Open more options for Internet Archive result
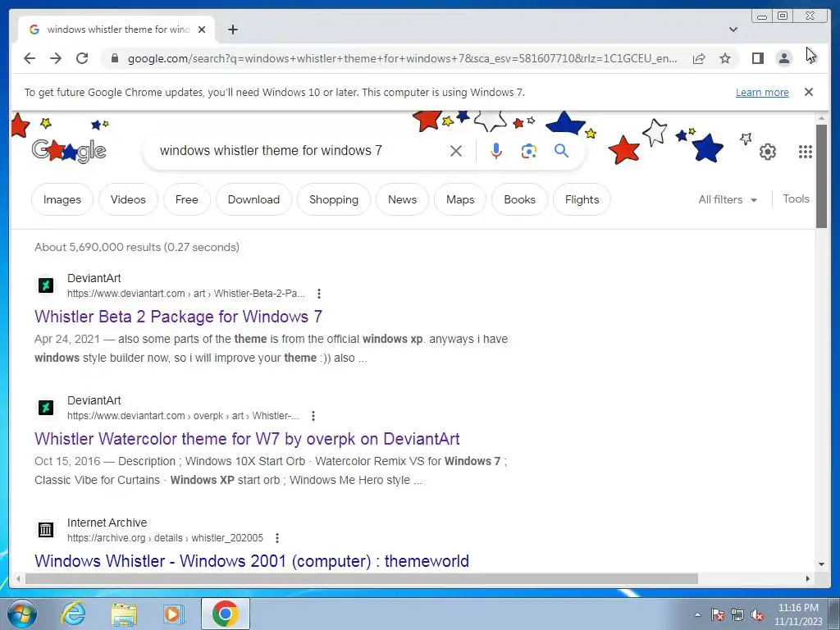Image resolution: width=840 pixels, height=630 pixels. point(277,538)
